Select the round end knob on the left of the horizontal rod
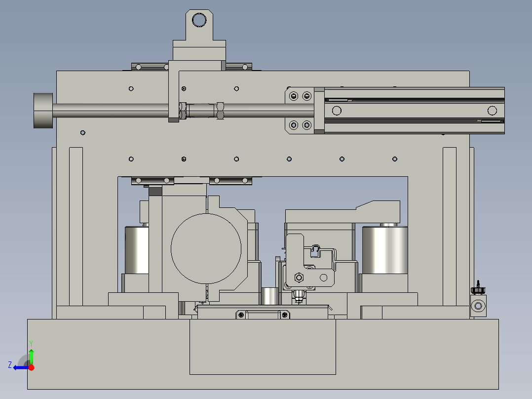Viewport: 532px width, 399px height. (x=43, y=111)
